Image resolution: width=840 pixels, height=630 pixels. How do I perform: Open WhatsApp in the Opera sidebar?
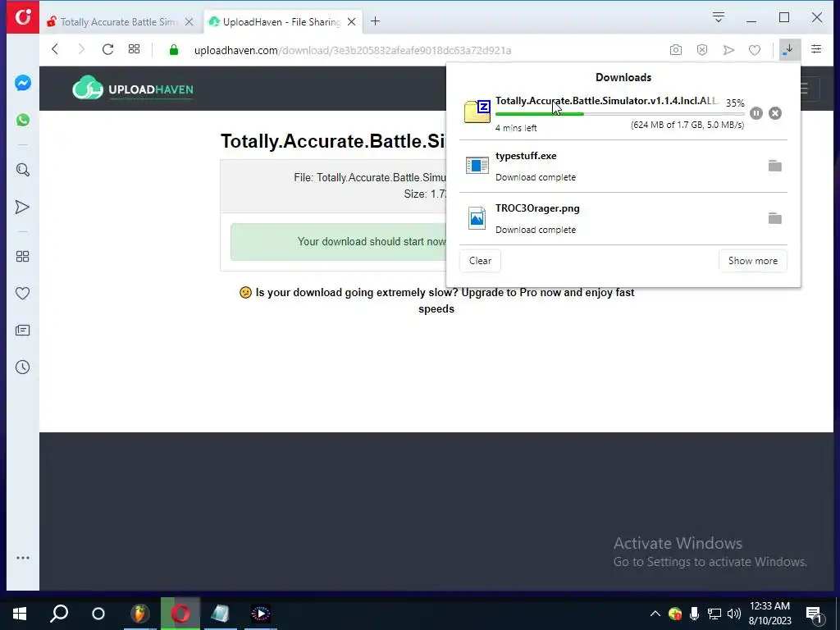(x=22, y=120)
